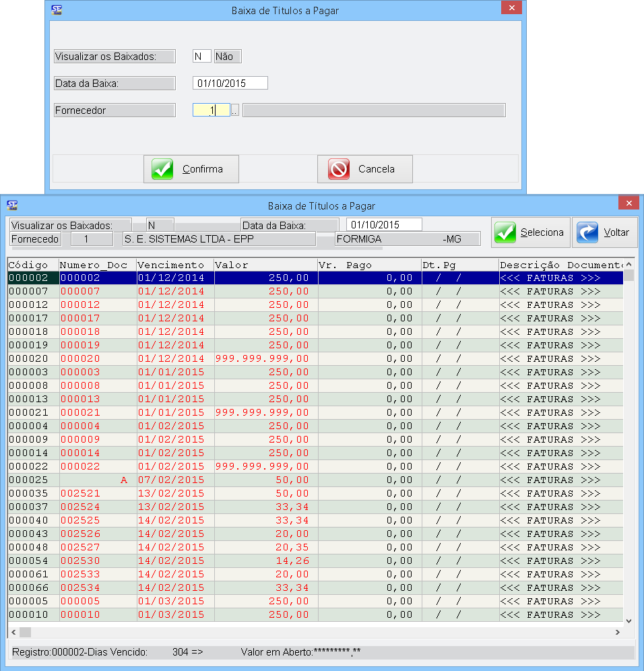Click the red Cancela prohibition icon
Image resolution: width=644 pixels, height=671 pixels.
click(x=339, y=169)
